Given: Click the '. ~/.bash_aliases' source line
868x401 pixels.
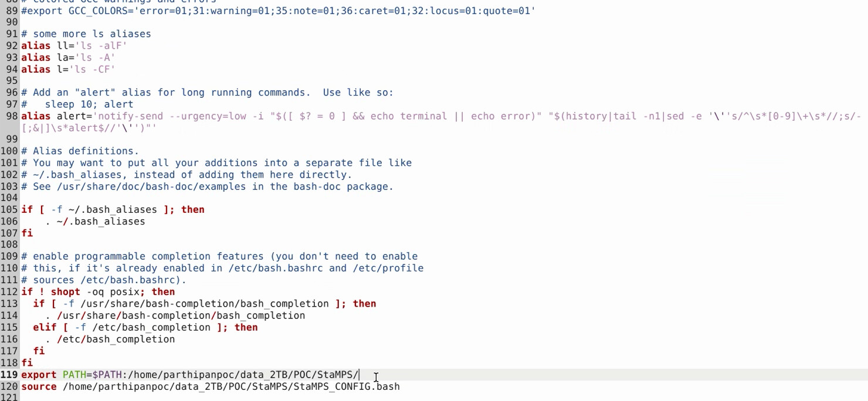Looking at the screenshot, I should coord(95,222).
